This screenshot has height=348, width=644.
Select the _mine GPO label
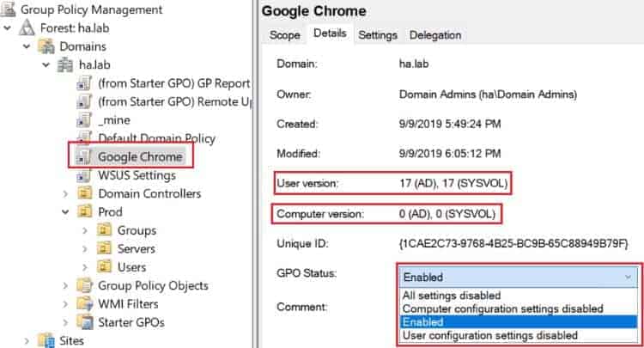click(114, 120)
